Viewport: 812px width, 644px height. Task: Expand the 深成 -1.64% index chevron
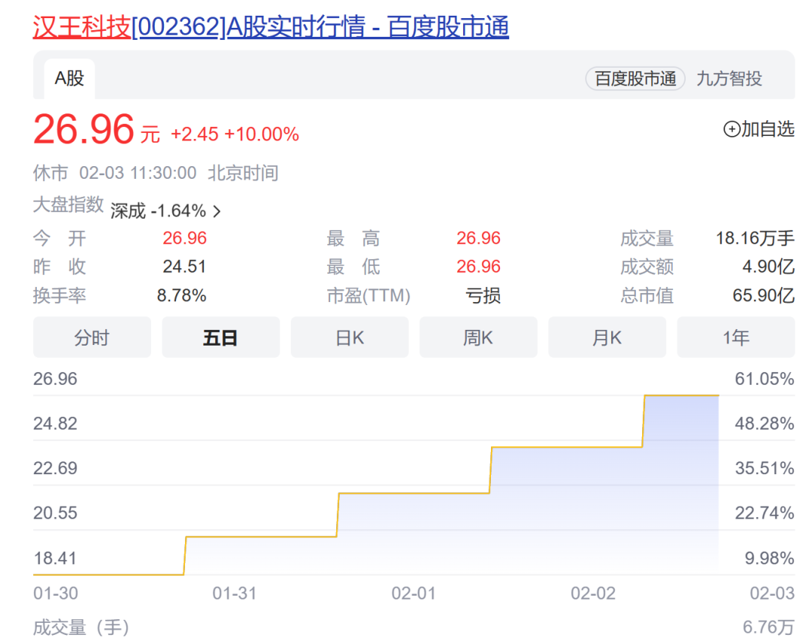tap(217, 211)
